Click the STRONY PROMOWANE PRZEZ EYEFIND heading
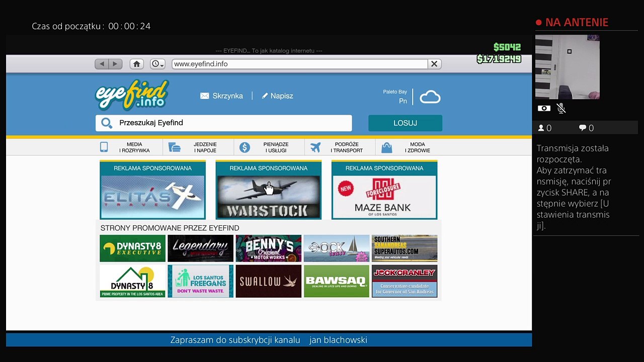This screenshot has height=362, width=644. [170, 228]
